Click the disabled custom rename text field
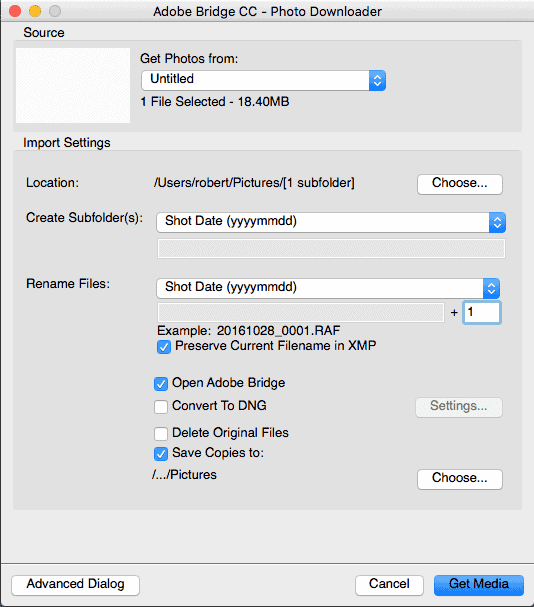 [x=300, y=312]
